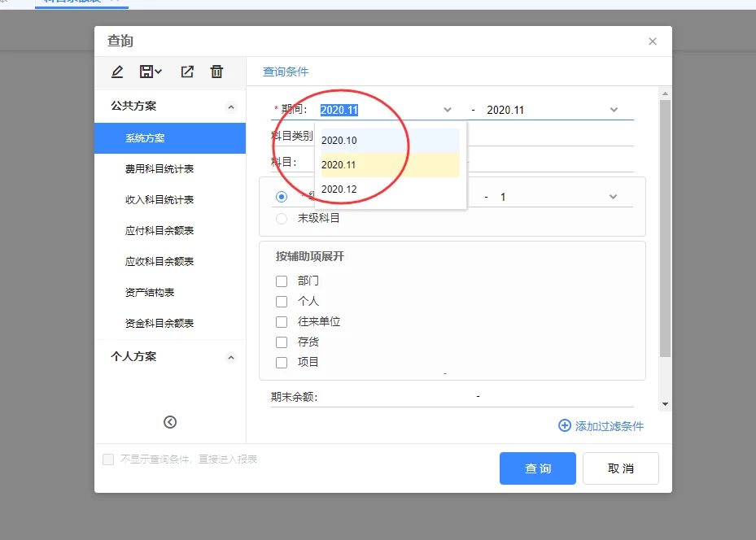
Task: Switch to the 查询条件 tab
Action: (x=286, y=72)
